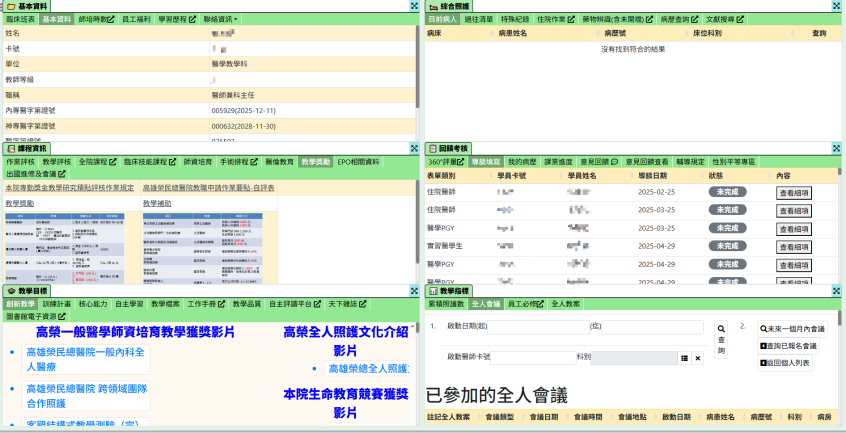
Task: Click the 教學獎勵 table thumbnail image
Action: click(x=66, y=244)
